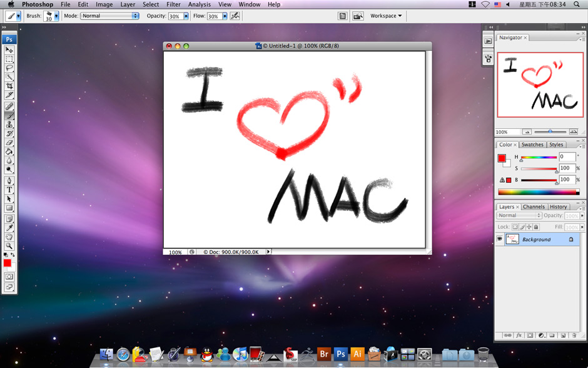
Task: Select the Lasso tool
Action: coord(9,68)
